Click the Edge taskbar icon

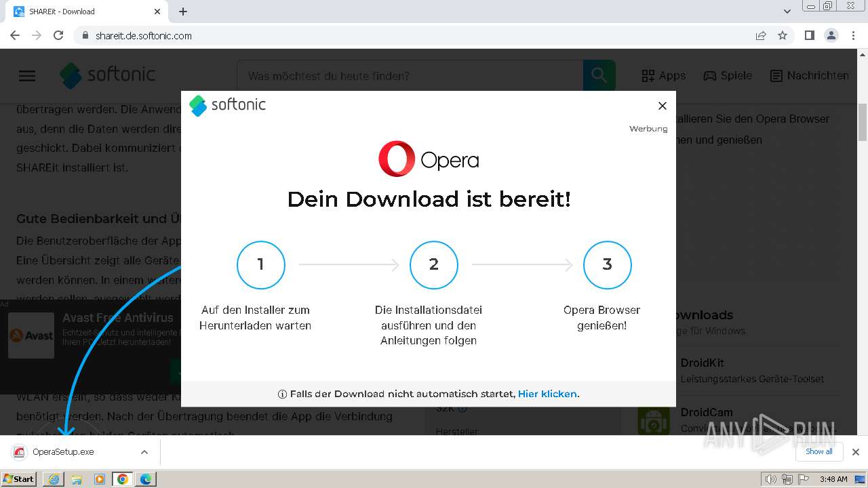click(146, 479)
